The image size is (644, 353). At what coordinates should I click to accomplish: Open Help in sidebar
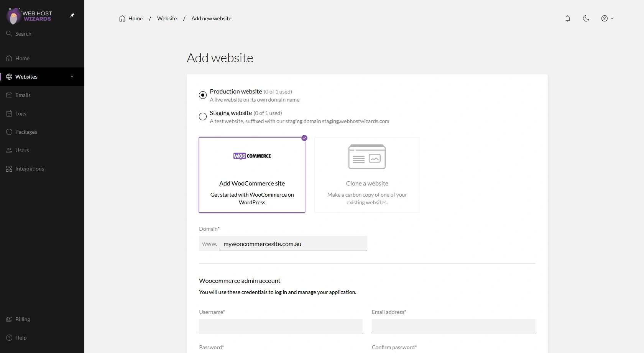(42, 338)
